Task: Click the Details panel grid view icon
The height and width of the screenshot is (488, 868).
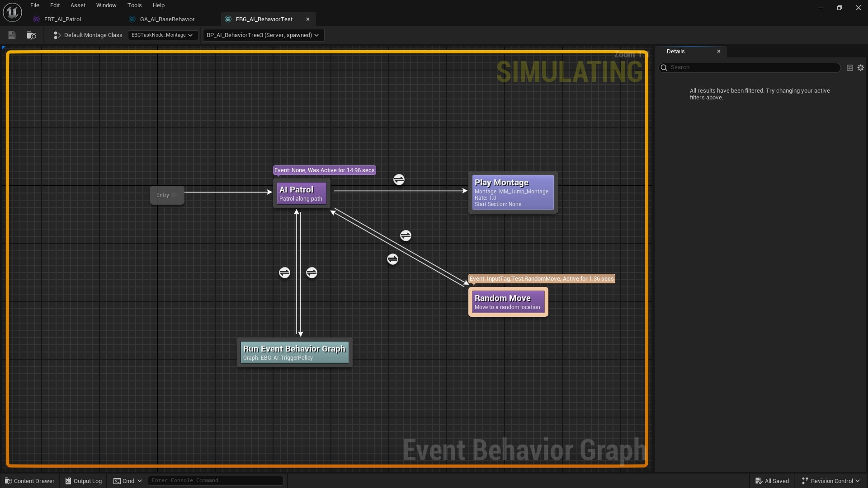Action: pos(850,67)
